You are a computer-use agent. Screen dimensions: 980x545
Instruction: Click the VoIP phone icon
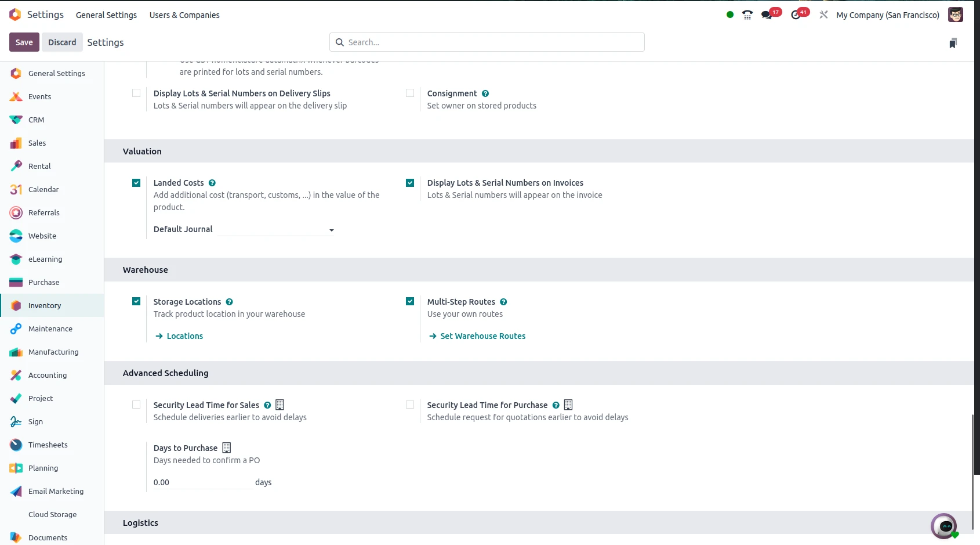(x=747, y=15)
